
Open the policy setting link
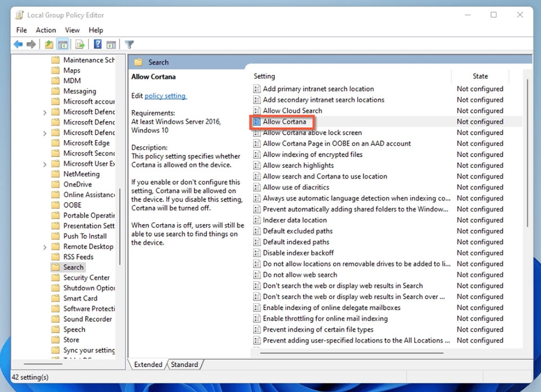(165, 96)
